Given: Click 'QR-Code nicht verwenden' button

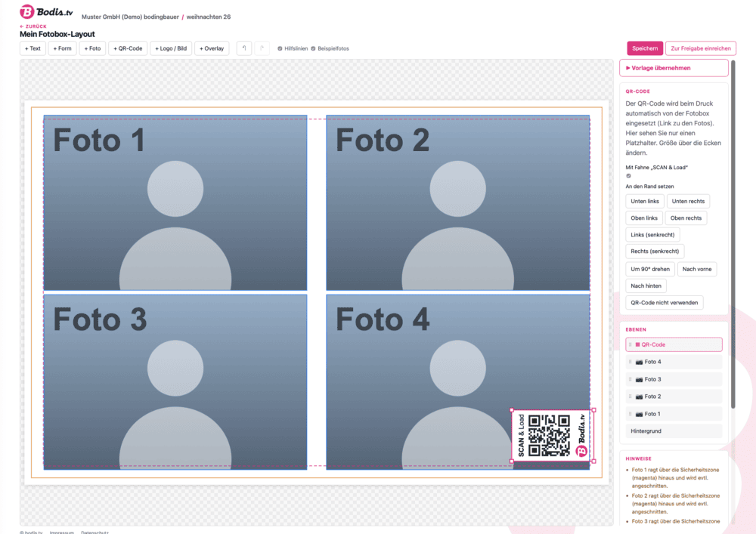Looking at the screenshot, I should [665, 303].
